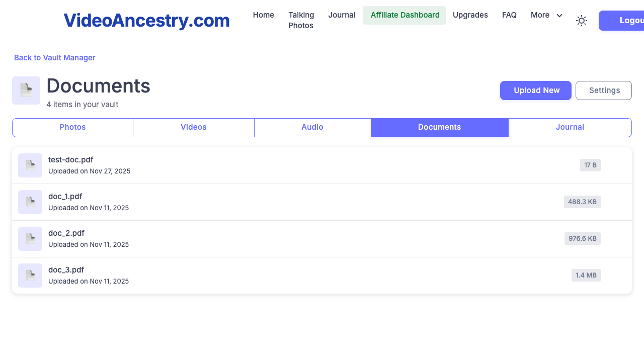Select the Journal vault tab
Viewport: 644px width, 362px height.
(570, 127)
